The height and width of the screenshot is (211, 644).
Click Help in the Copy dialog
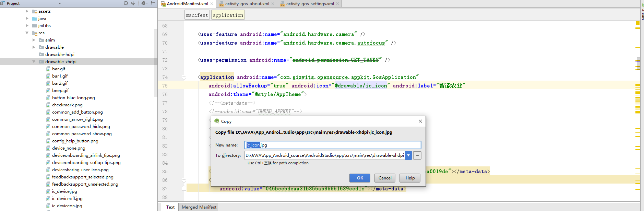pos(410,178)
